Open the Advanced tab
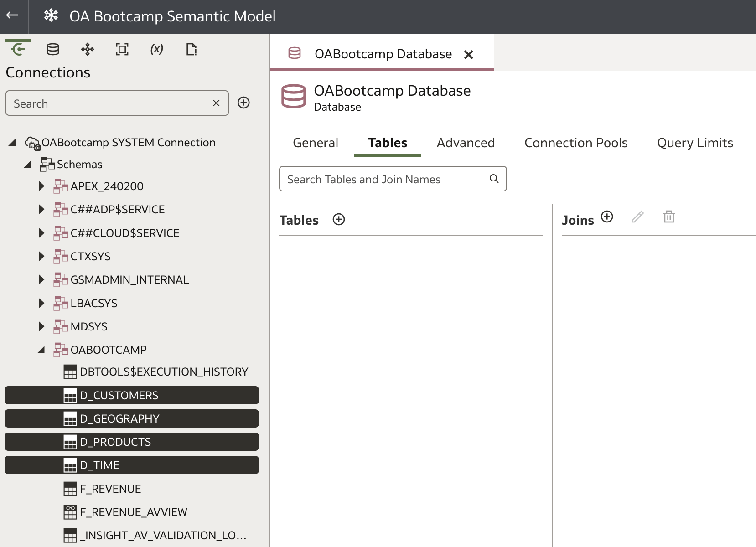756x547 pixels. pos(466,143)
